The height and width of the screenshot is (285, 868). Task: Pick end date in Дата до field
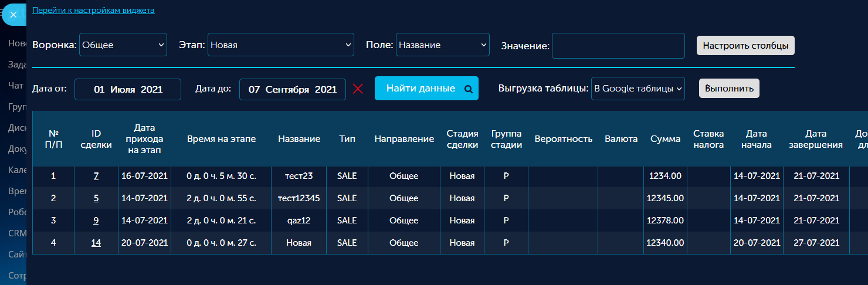coord(292,90)
